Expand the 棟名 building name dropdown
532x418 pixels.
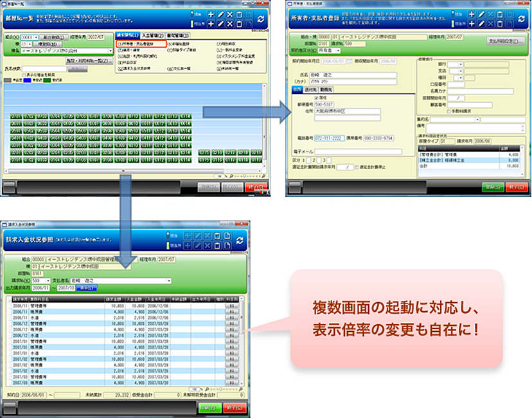pyautogui.click(x=111, y=51)
